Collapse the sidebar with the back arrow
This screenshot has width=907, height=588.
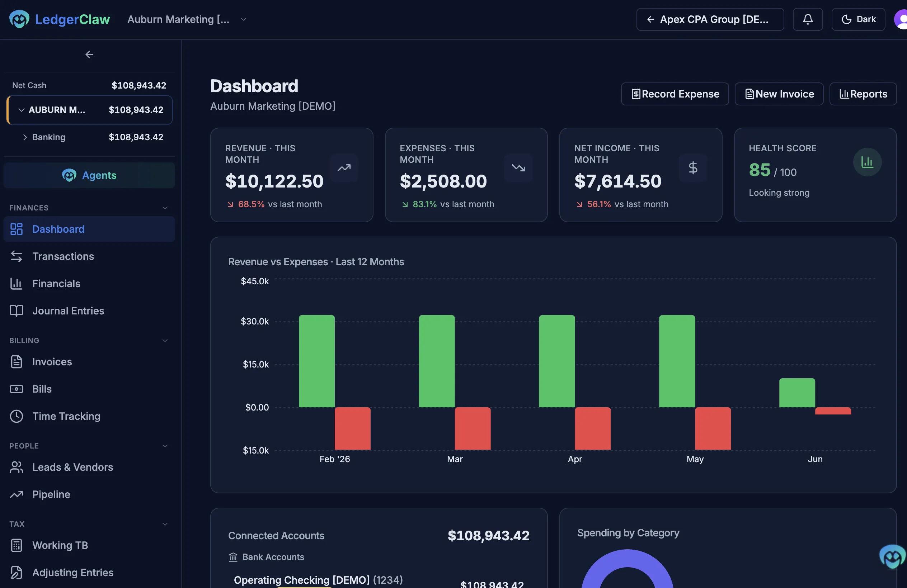pyautogui.click(x=89, y=55)
